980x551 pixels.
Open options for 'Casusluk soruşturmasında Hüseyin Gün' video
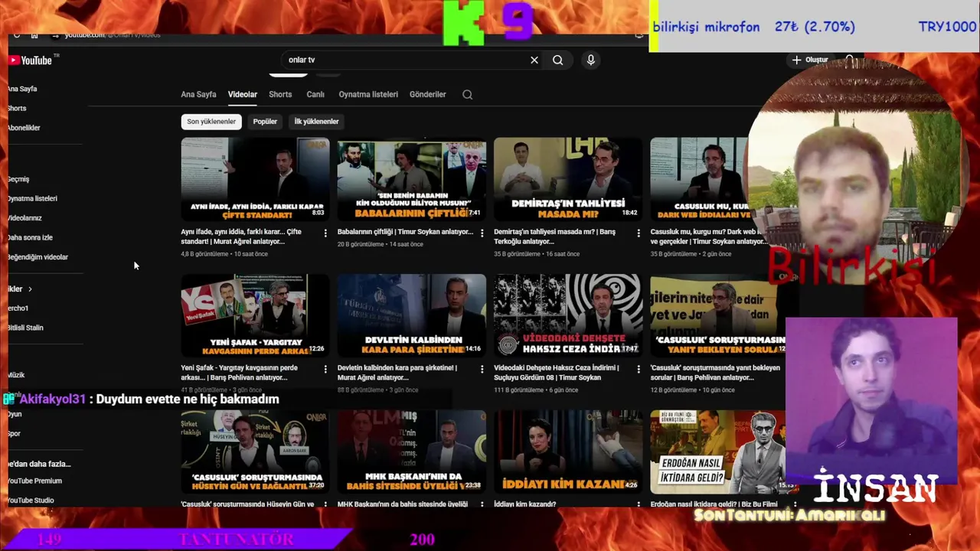tap(325, 504)
